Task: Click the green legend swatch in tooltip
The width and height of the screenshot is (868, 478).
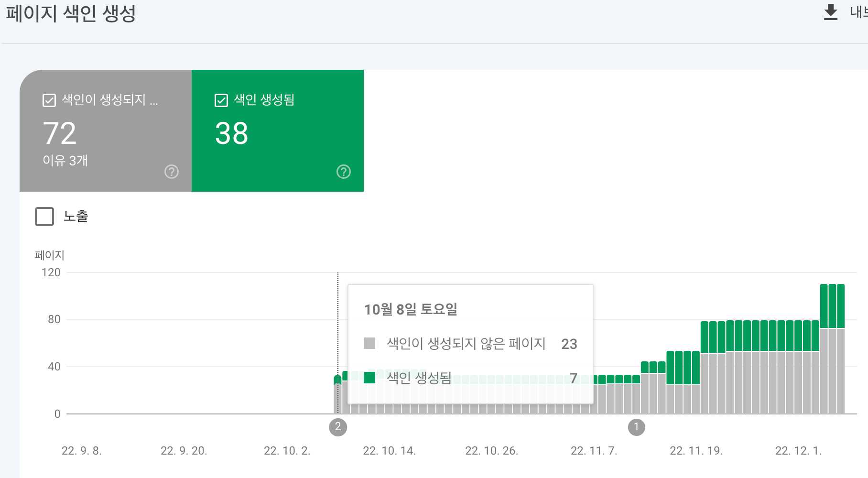Action: (x=369, y=378)
